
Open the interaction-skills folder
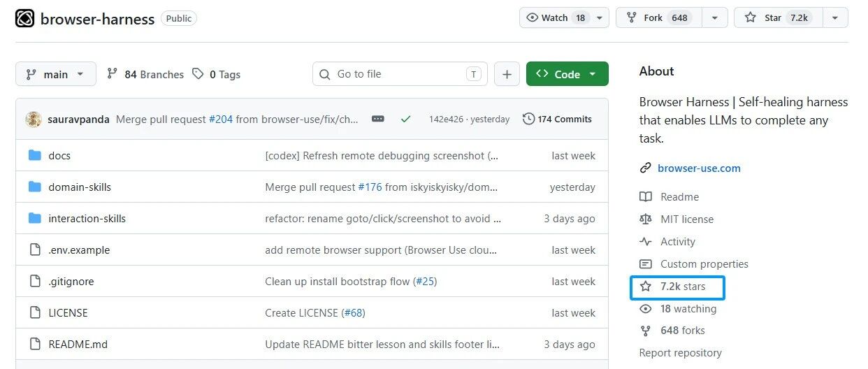(x=87, y=218)
